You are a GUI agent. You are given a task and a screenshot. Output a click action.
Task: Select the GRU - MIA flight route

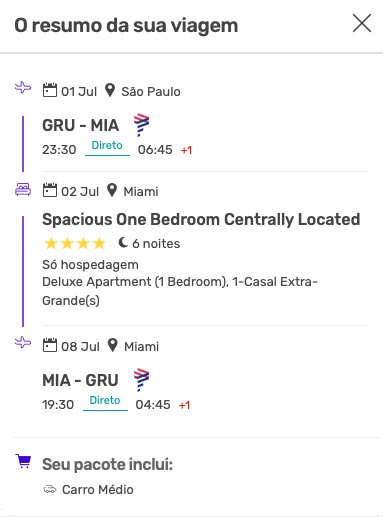(x=80, y=126)
